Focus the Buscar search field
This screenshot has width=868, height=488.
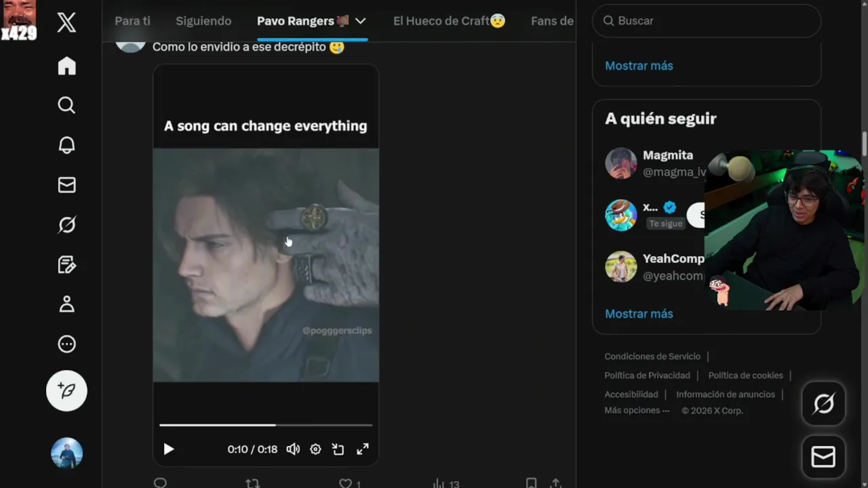click(x=707, y=21)
